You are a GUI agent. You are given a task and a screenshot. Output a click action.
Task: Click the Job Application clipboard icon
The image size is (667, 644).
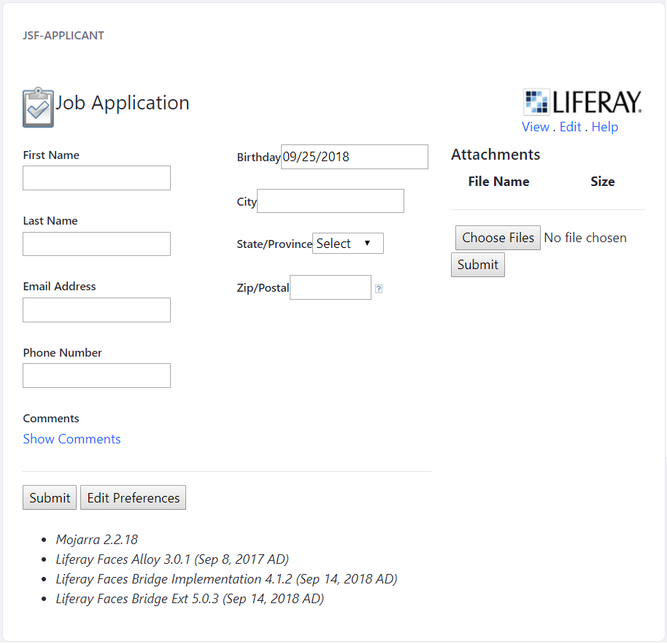(x=38, y=107)
